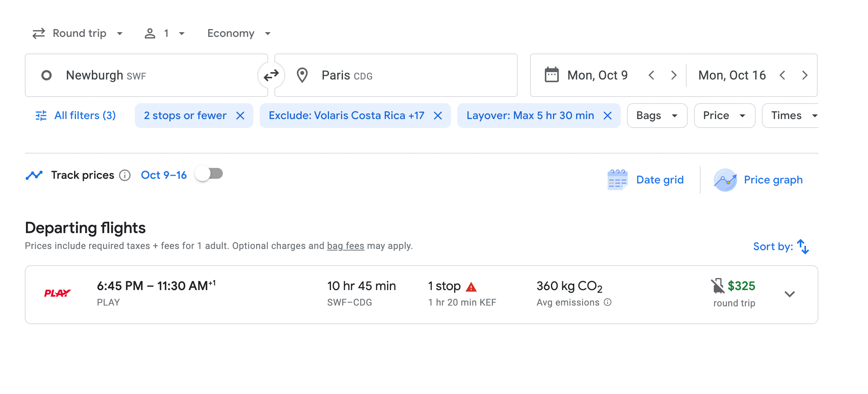
Task: Advance departure date to next day
Action: coord(674,75)
